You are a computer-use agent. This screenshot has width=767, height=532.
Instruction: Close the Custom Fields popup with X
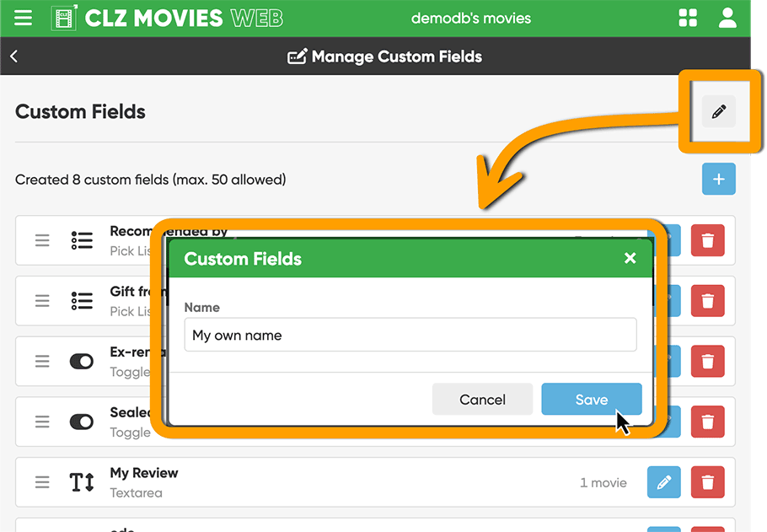click(x=630, y=258)
